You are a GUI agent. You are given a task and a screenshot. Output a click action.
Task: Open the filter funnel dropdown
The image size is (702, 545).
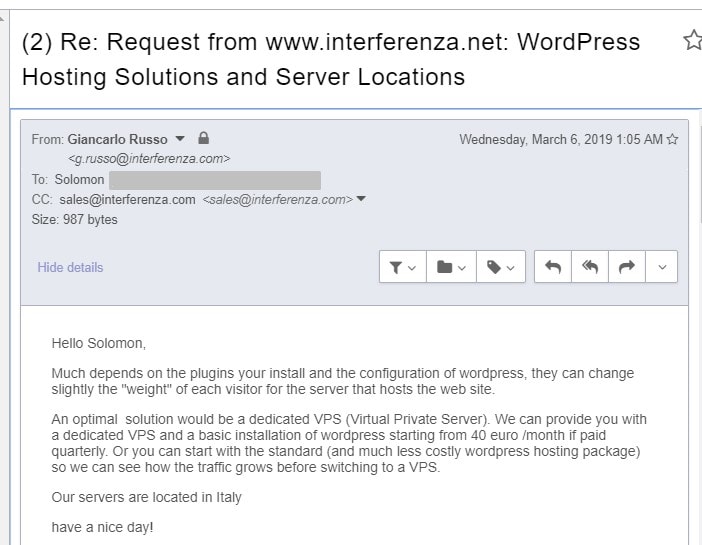click(x=402, y=267)
